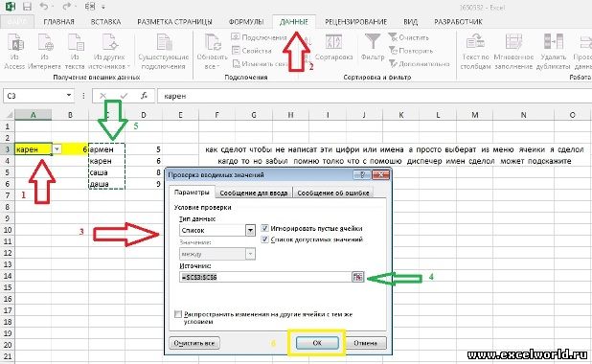Switch to Сообщение для ввода tab
Image resolution: width=592 pixels, height=364 pixels.
(254, 193)
